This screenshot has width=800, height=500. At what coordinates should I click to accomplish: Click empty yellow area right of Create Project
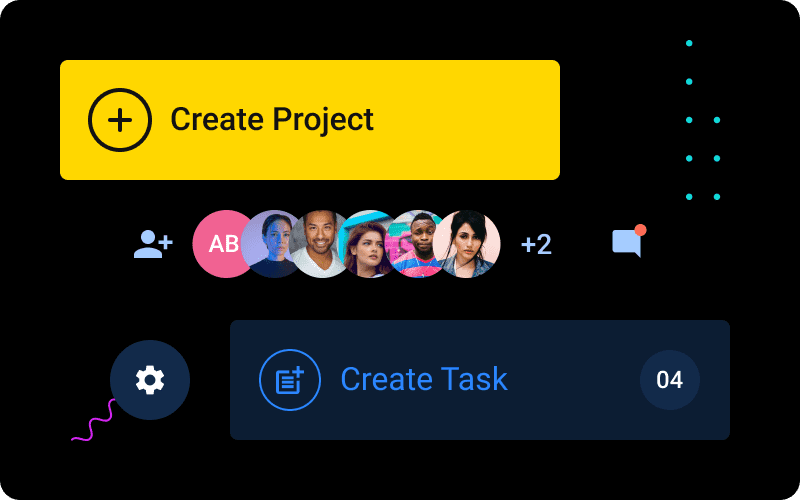coord(470,120)
